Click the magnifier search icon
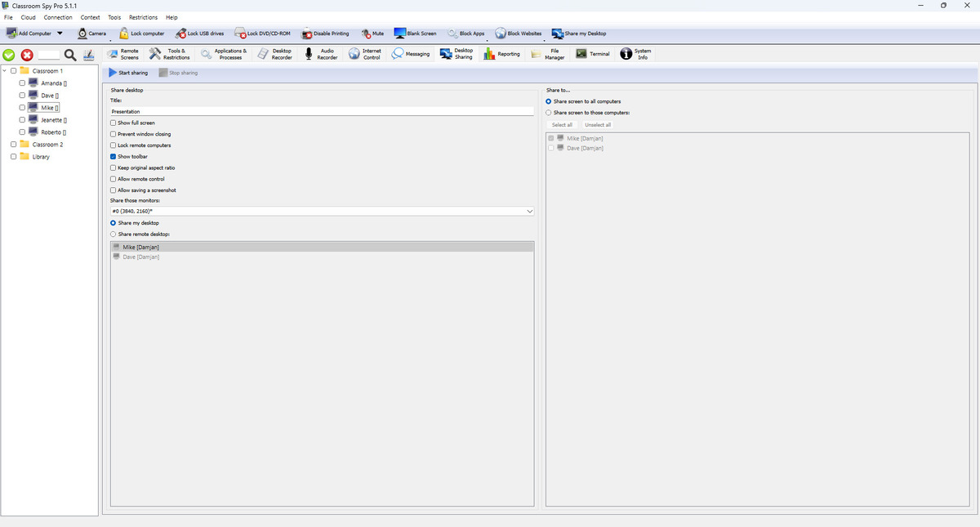Image resolution: width=980 pixels, height=527 pixels. point(70,55)
